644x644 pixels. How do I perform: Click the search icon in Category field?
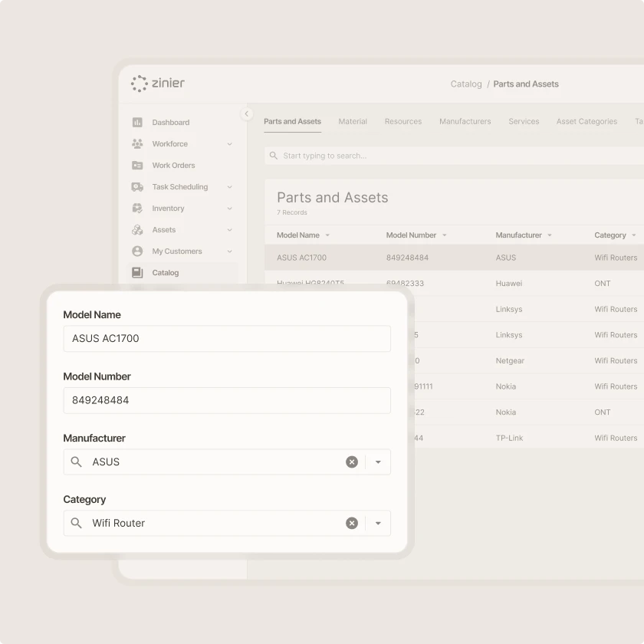[76, 523]
